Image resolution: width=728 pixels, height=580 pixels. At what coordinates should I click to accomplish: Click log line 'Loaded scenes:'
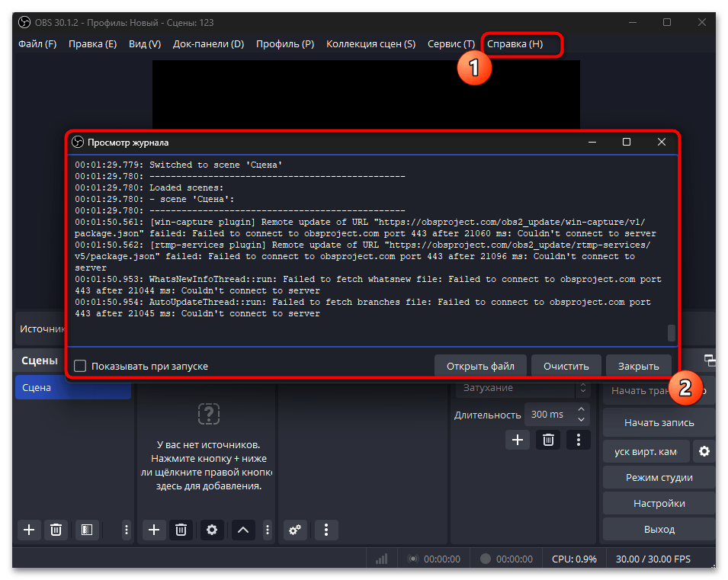point(149,187)
